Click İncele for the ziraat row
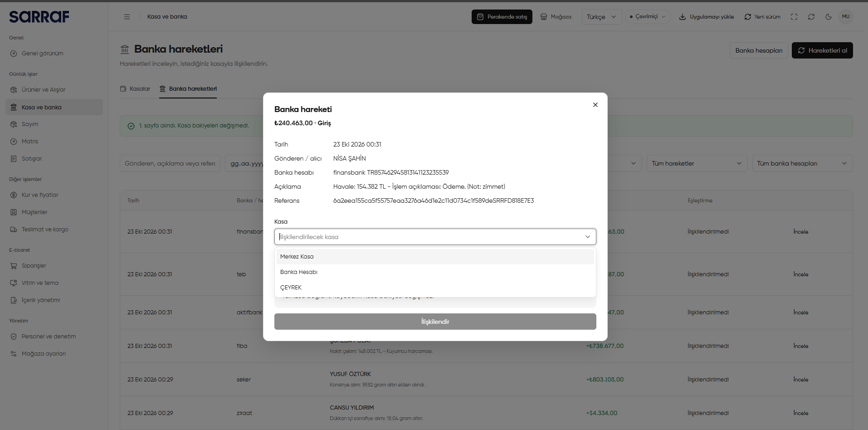 click(x=801, y=413)
